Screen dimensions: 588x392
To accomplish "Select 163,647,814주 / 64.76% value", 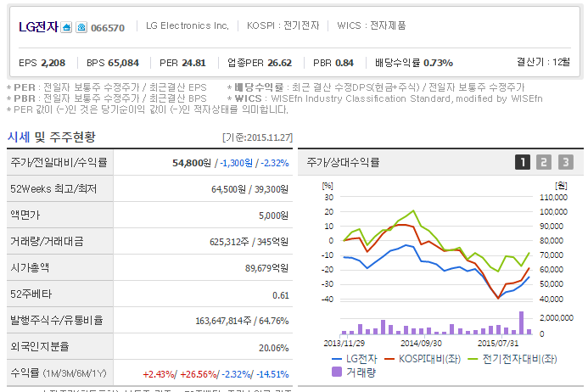I will coord(242,321).
